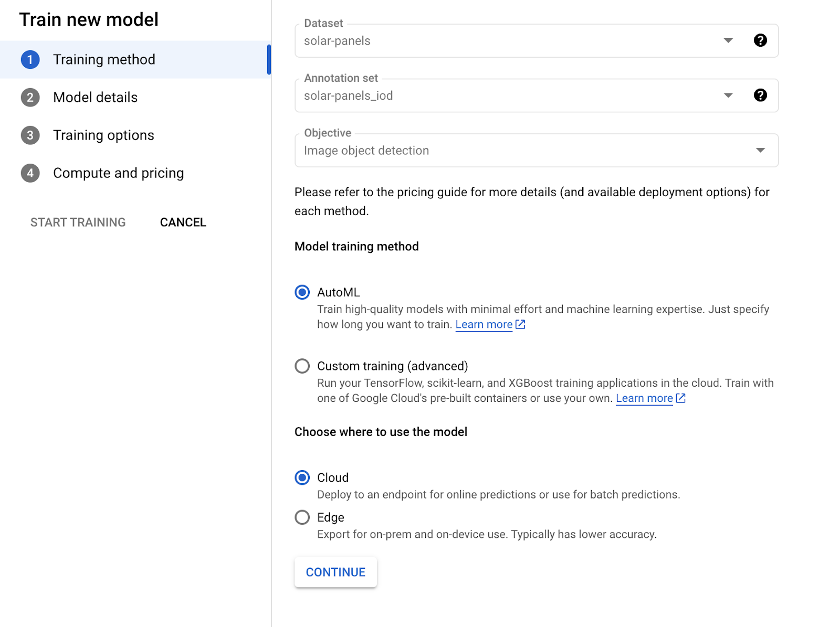Click external link icon after Custom training Learn more
This screenshot has width=840, height=627.
click(x=680, y=398)
